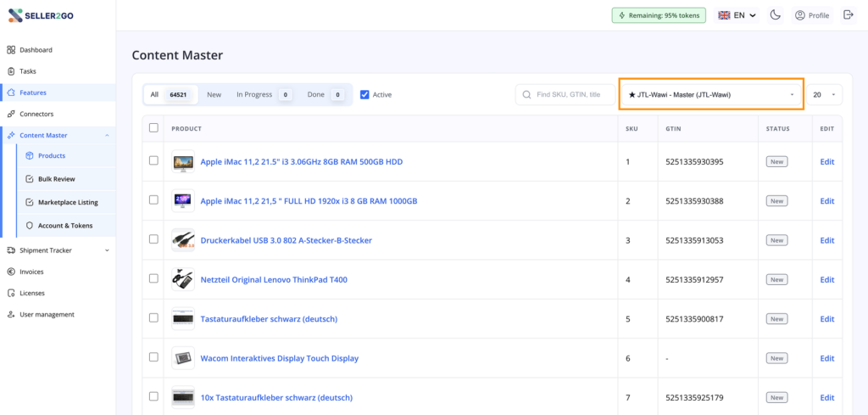
Task: Click the Find SKU, GTIN, title search field
Action: pos(565,95)
